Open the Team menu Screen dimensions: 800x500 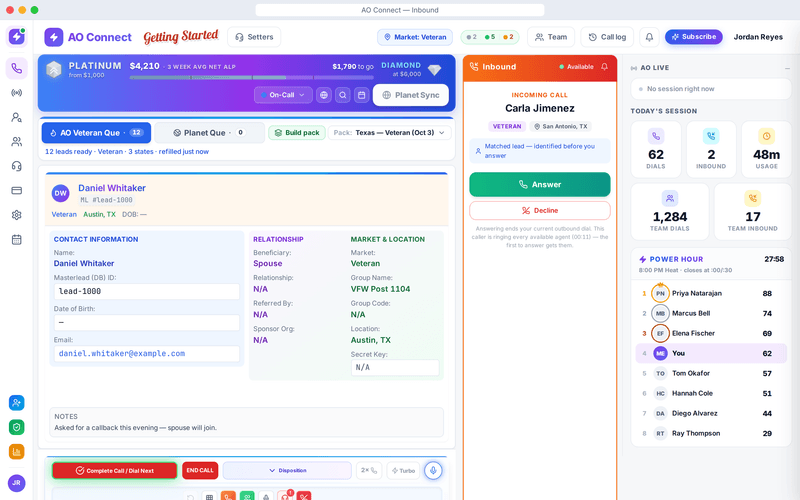551,37
